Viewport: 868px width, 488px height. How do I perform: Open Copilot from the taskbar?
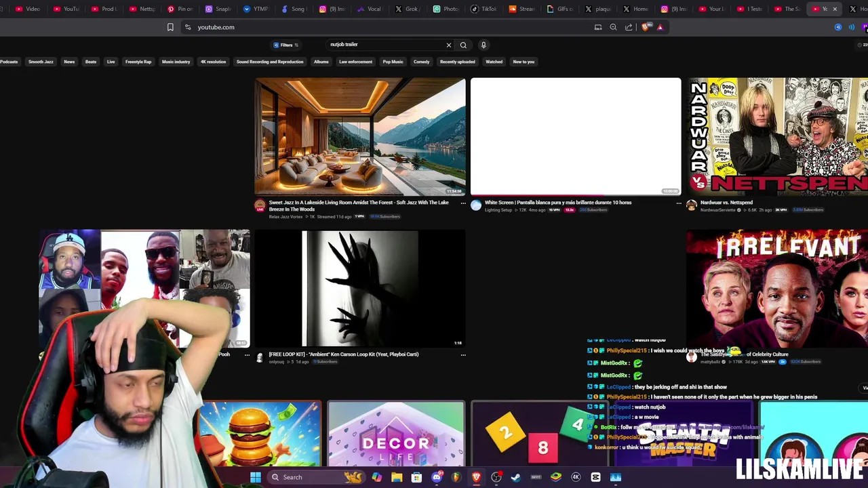377,477
